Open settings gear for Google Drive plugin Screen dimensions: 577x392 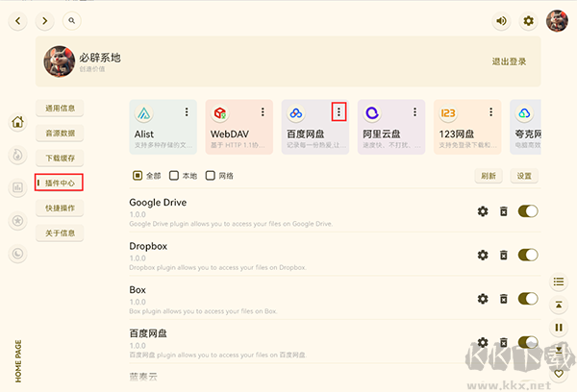[483, 211]
